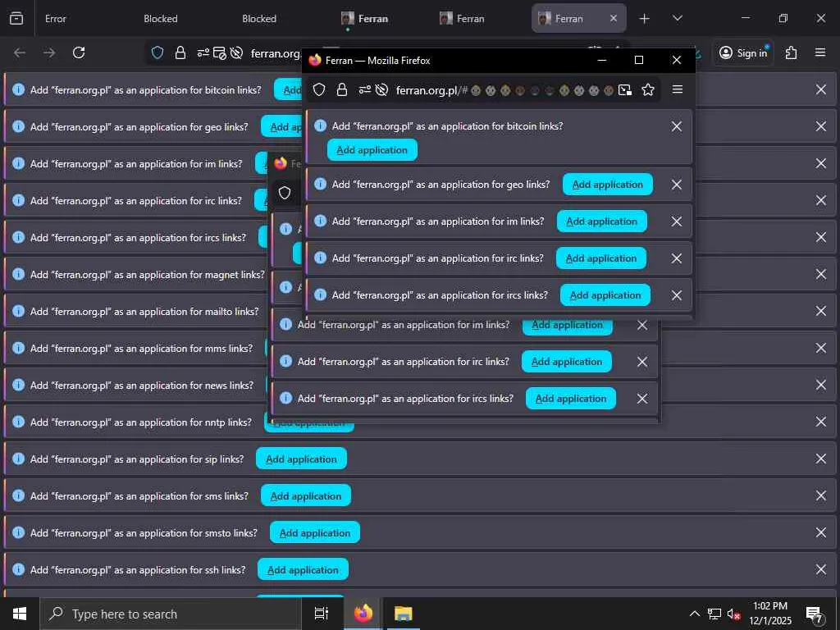Dismiss the main window's magnet links notification

click(x=820, y=274)
